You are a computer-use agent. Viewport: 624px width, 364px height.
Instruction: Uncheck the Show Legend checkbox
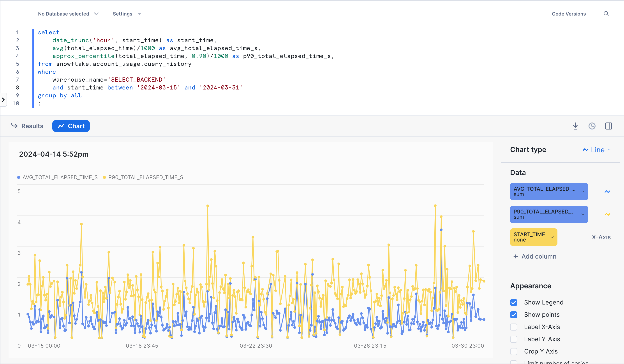[x=514, y=302]
